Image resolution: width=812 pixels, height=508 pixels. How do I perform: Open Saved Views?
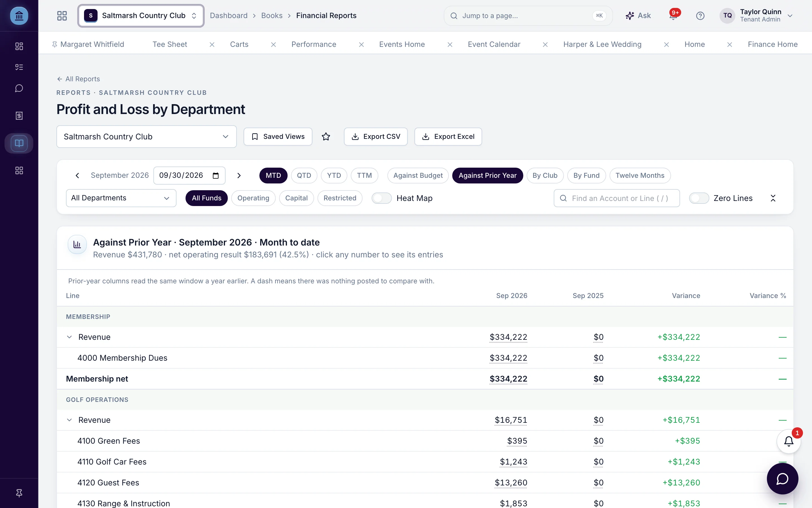278,136
